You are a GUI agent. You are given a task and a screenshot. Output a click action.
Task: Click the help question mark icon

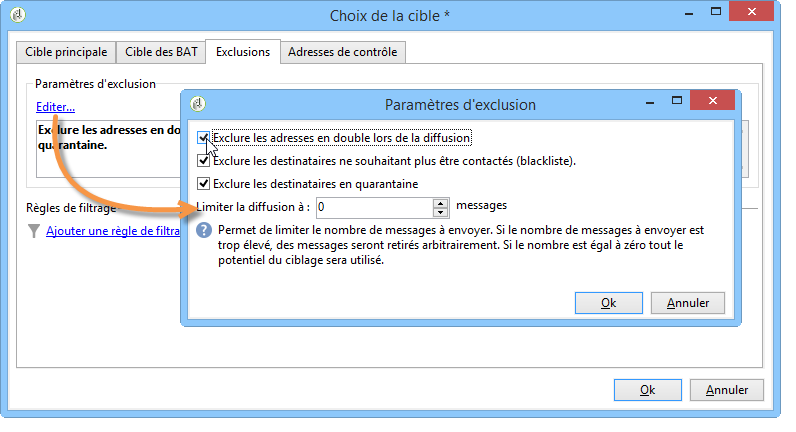click(204, 230)
